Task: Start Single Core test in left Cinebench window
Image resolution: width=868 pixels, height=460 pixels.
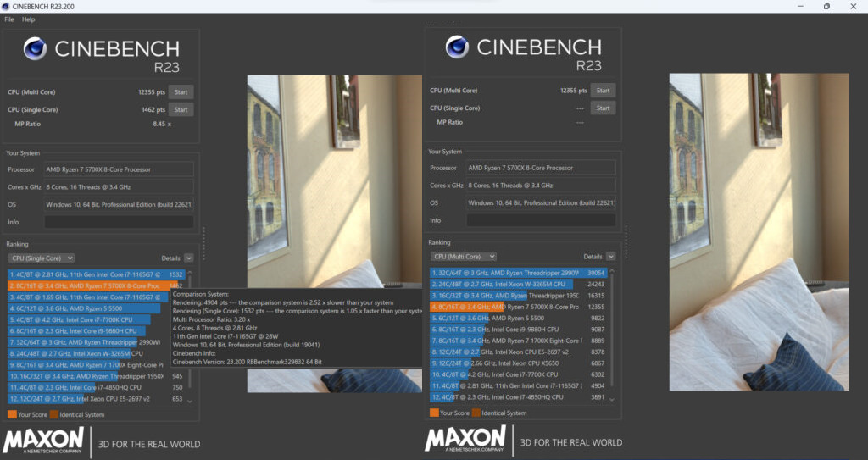Action: point(181,109)
